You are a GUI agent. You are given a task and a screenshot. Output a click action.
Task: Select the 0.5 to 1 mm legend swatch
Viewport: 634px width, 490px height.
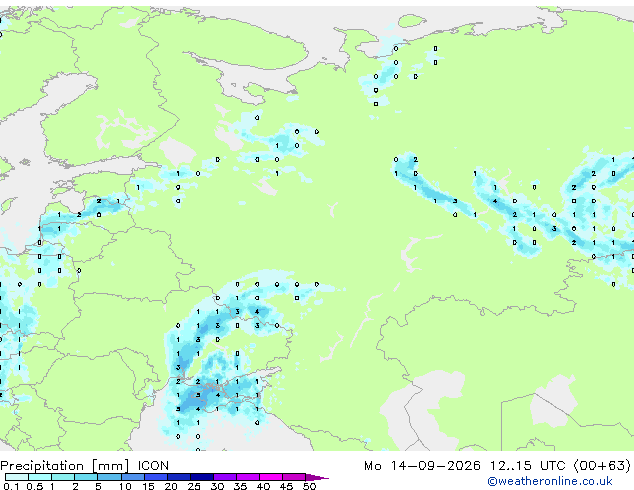pyautogui.click(x=40, y=477)
